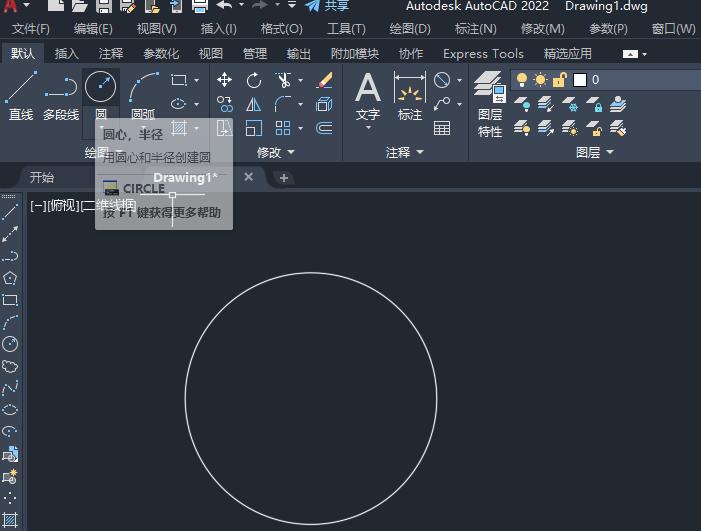Click the Undo arrow in quick access toolbar
Viewport: 701px width, 531px height.
224,5
